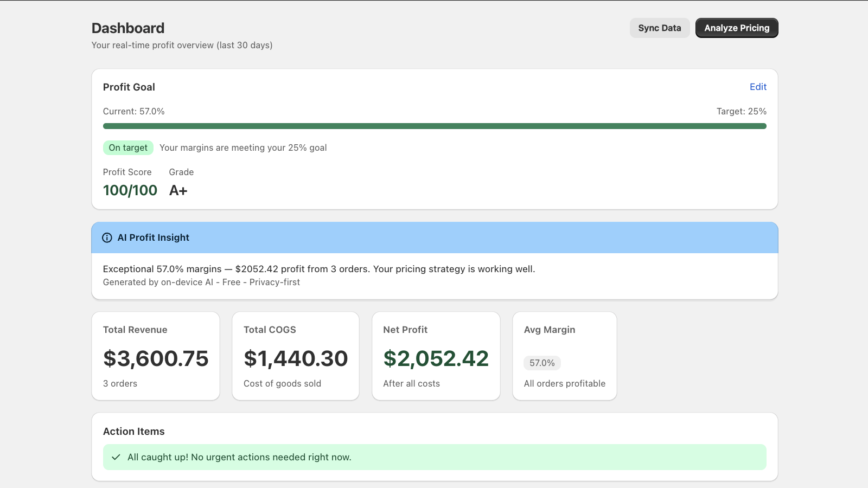Select the Total Revenue metric card
The height and width of the screenshot is (488, 868).
click(156, 356)
